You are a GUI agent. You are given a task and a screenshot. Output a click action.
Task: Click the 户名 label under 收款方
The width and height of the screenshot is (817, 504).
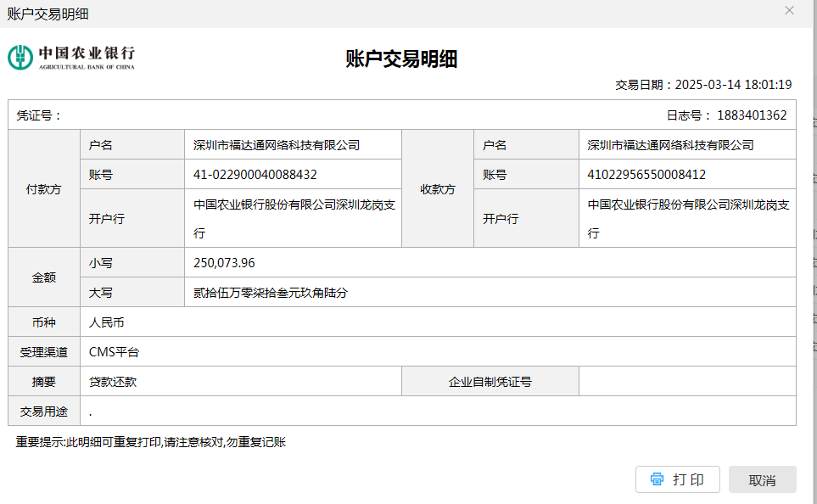click(x=495, y=145)
